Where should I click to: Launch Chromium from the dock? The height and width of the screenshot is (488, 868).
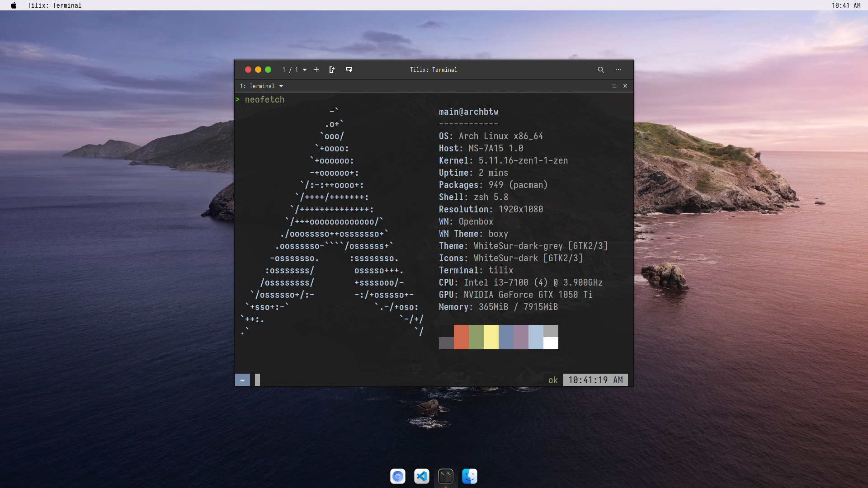tap(398, 476)
